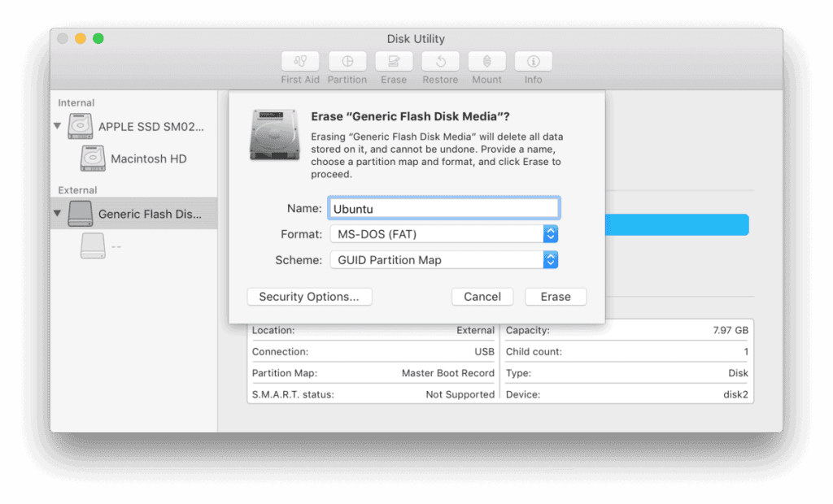Click the Security Options button
The width and height of the screenshot is (833, 504).
[308, 297]
